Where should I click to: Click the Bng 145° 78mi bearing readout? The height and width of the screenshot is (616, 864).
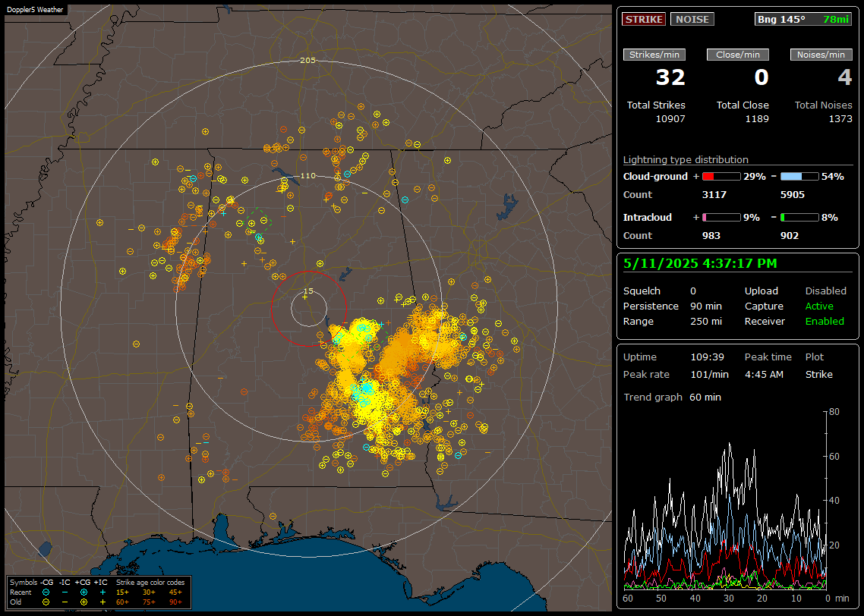pos(803,19)
